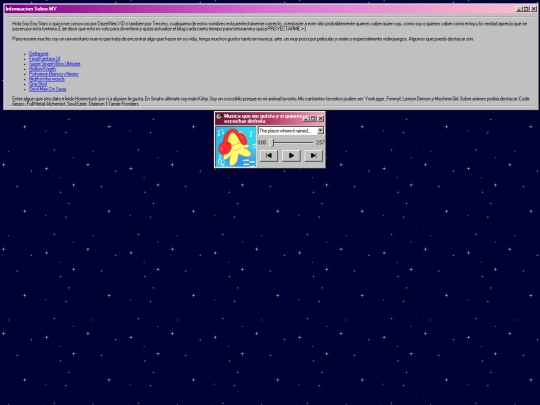Play the current song in music player
This screenshot has width=540, height=405.
291,156
